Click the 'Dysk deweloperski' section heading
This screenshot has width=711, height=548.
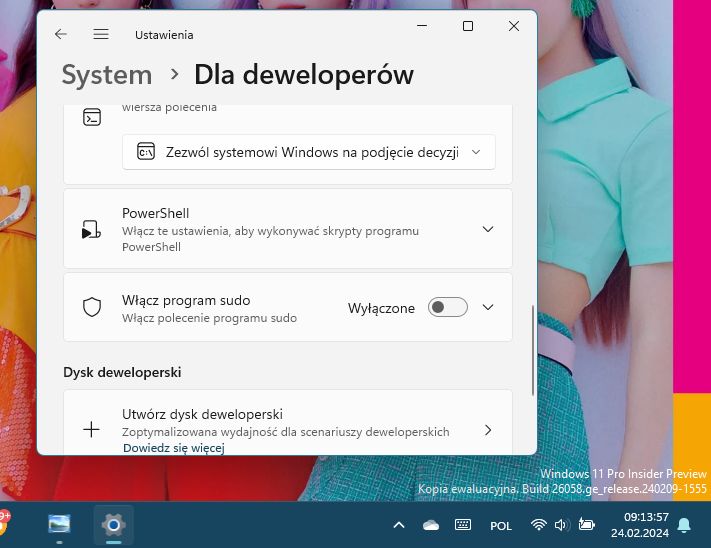click(x=122, y=372)
